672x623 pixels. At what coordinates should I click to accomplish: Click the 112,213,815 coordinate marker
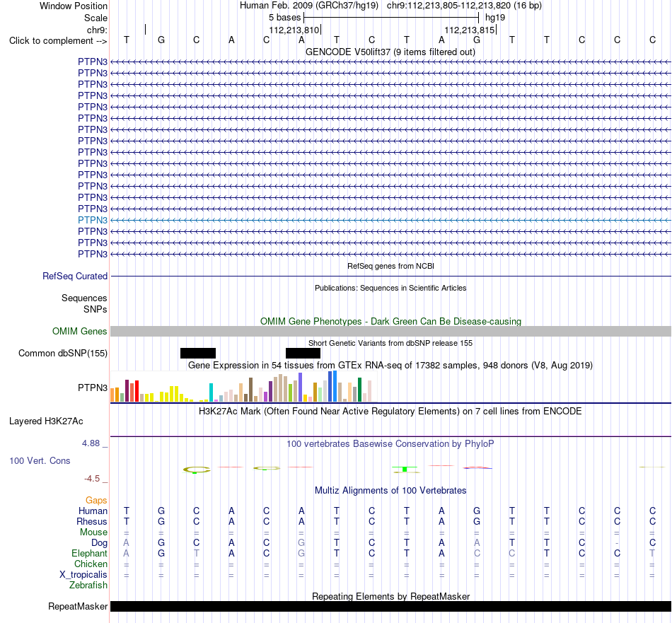469,30
